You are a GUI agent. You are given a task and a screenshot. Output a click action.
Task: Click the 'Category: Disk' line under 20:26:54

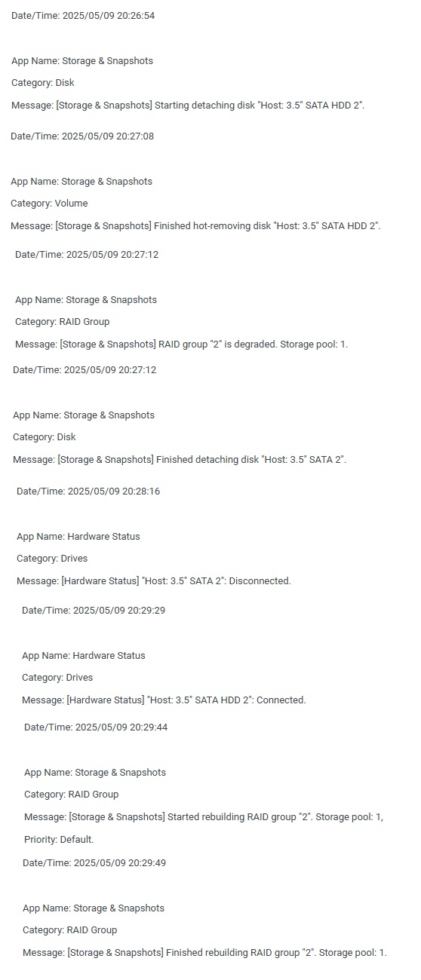[x=43, y=83]
